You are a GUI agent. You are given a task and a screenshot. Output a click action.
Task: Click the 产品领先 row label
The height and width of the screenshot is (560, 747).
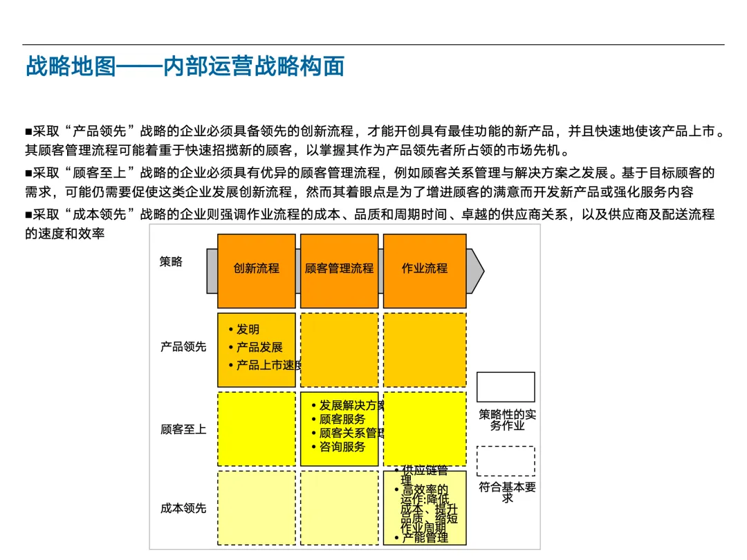[x=183, y=346]
